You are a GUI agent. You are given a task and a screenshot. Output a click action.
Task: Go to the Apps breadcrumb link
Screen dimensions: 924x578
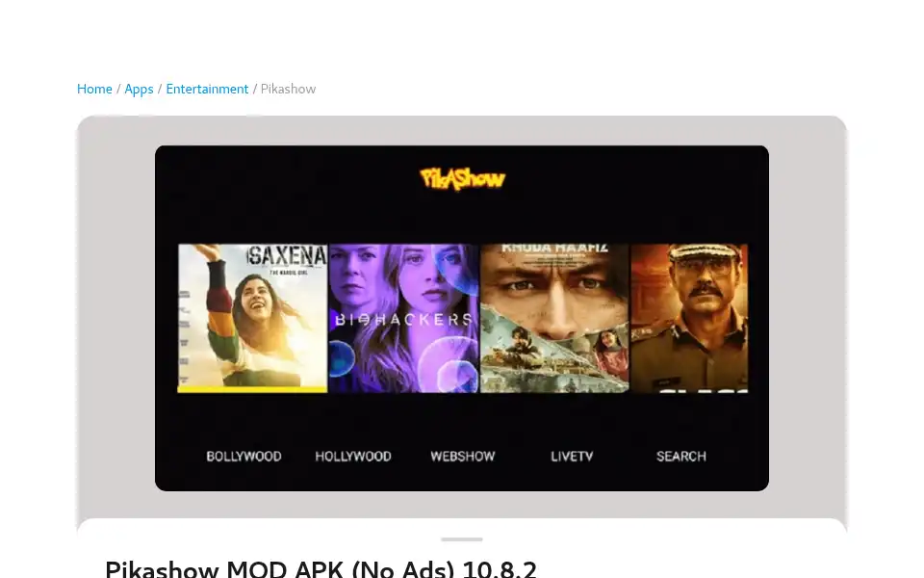coord(139,89)
